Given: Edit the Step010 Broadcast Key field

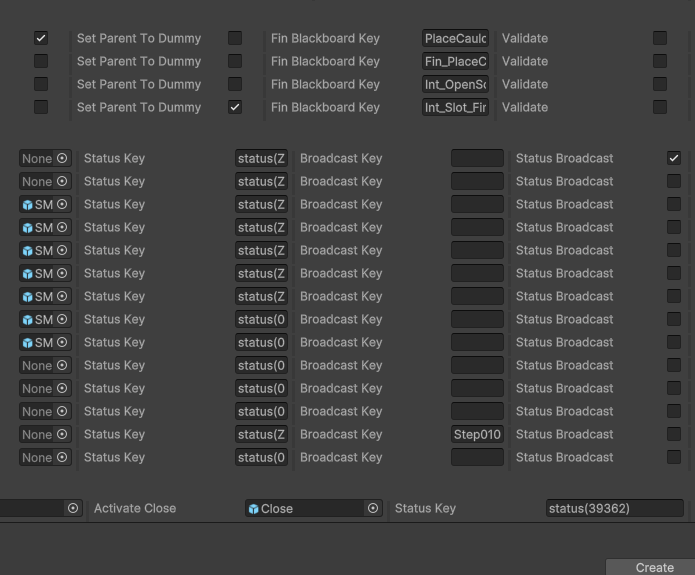Looking at the screenshot, I should [x=477, y=434].
